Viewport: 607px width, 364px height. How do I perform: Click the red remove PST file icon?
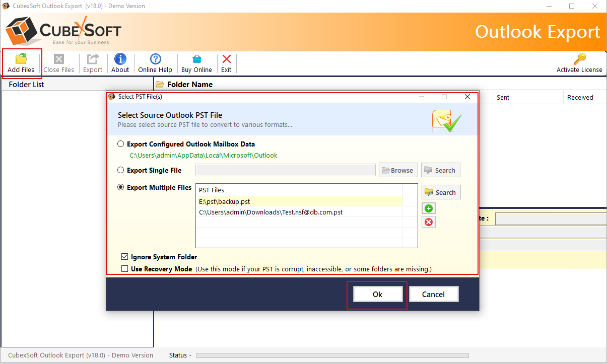point(429,222)
